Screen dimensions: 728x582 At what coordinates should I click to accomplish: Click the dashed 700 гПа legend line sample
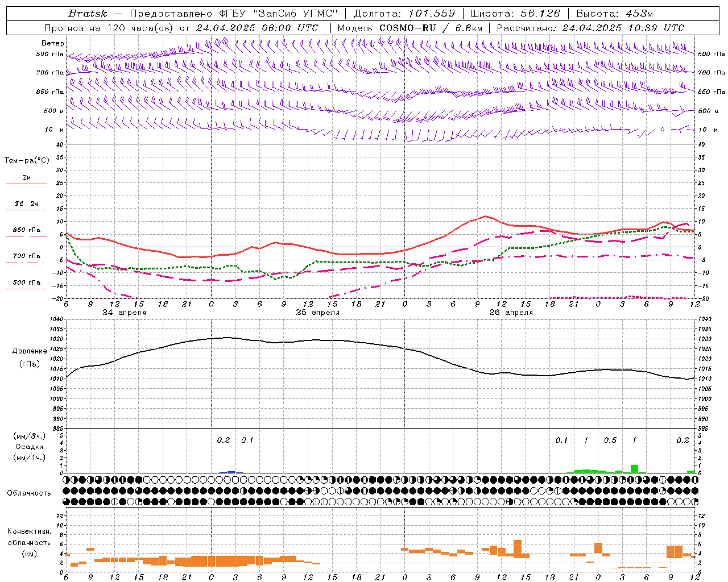tap(25, 263)
